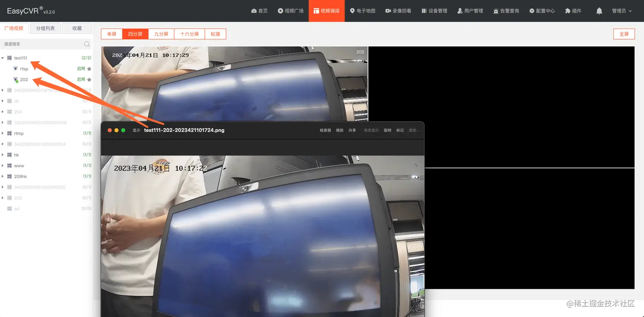This screenshot has height=317, width=644.
Task: Expand the 209hk device node
Action: (3, 176)
